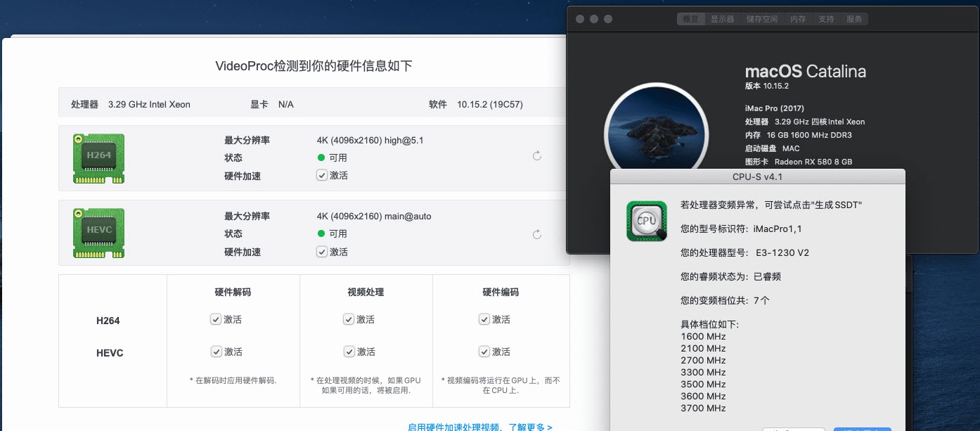Click the 'VideoProc检测到你的硬件信息如下' heading
The height and width of the screenshot is (431, 980).
(314, 66)
